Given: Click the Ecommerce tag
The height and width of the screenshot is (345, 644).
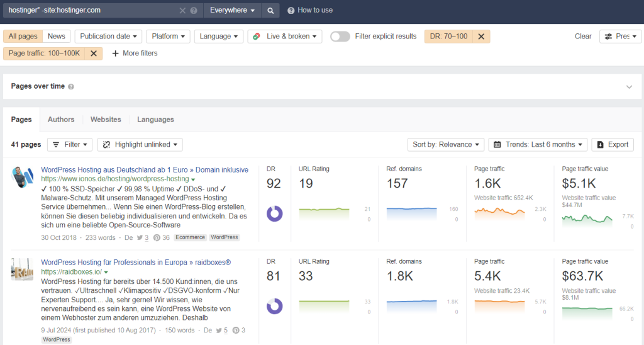Looking at the screenshot, I should [190, 237].
